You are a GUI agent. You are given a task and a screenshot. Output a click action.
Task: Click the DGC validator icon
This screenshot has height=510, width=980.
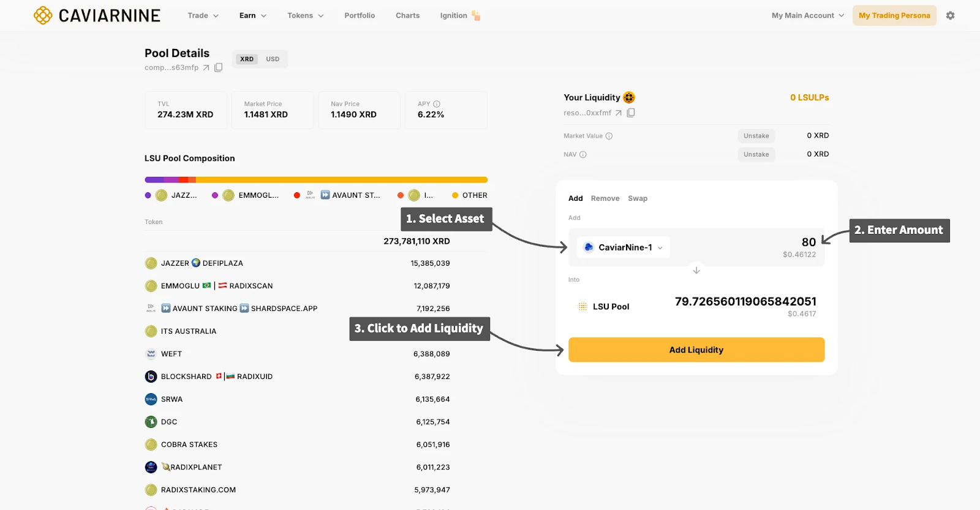click(151, 422)
